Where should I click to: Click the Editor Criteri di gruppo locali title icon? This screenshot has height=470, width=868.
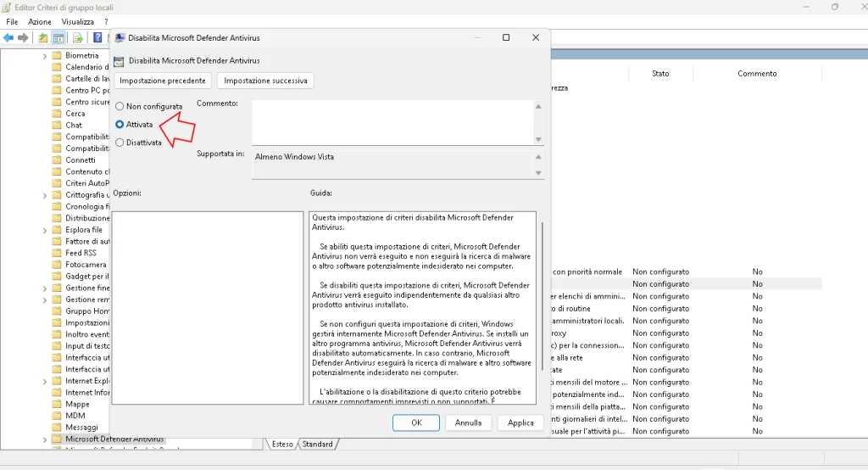(6, 7)
